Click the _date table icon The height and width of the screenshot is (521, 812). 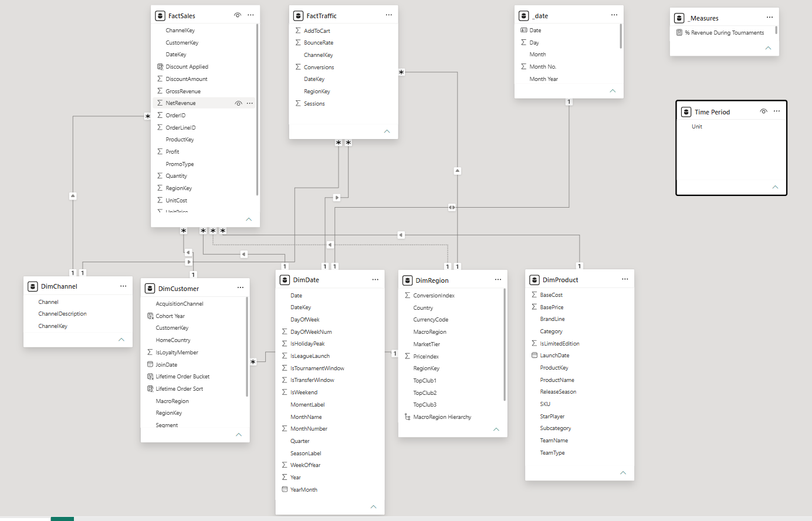click(524, 16)
